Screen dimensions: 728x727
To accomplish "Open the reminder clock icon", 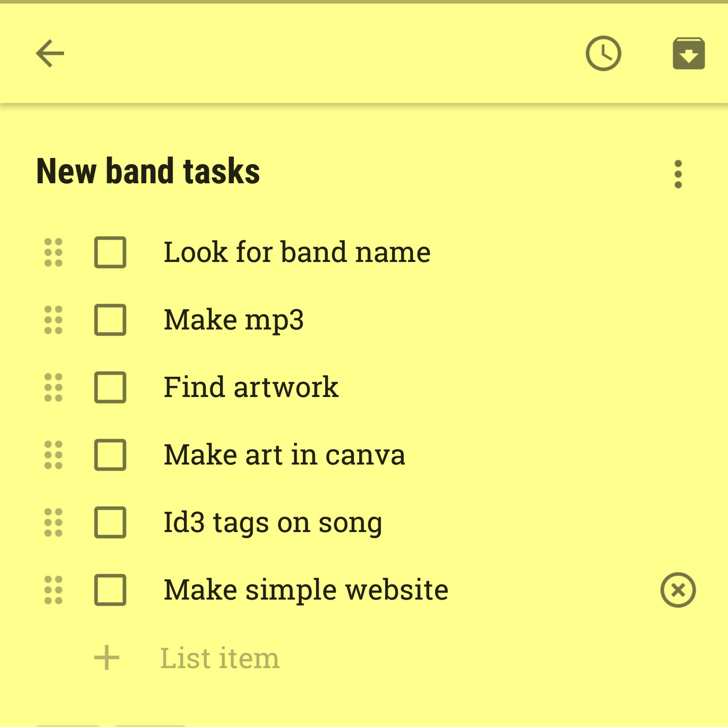I will [x=603, y=53].
